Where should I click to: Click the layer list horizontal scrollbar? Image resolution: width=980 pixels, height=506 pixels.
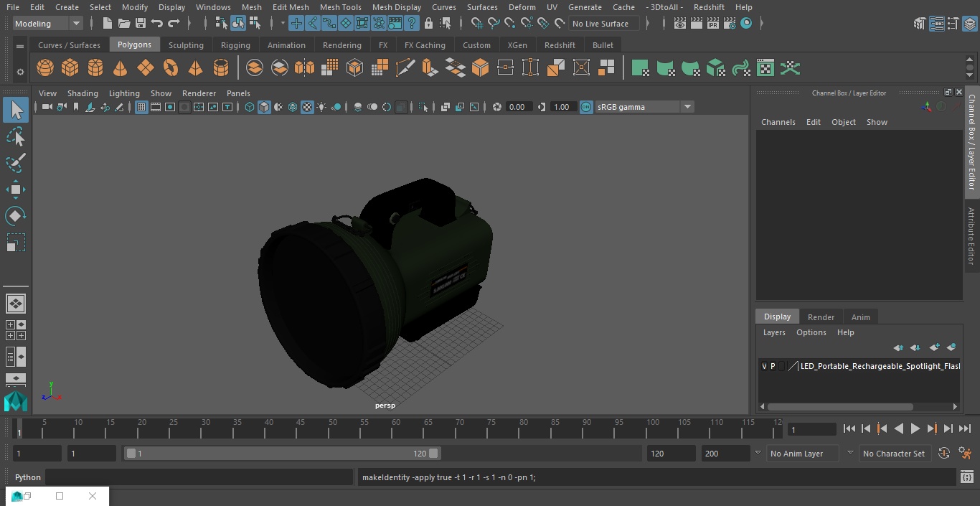(840, 406)
